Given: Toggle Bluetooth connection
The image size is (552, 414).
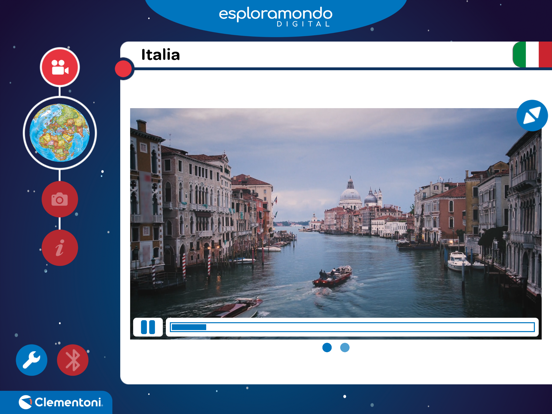Looking at the screenshot, I should tap(73, 360).
